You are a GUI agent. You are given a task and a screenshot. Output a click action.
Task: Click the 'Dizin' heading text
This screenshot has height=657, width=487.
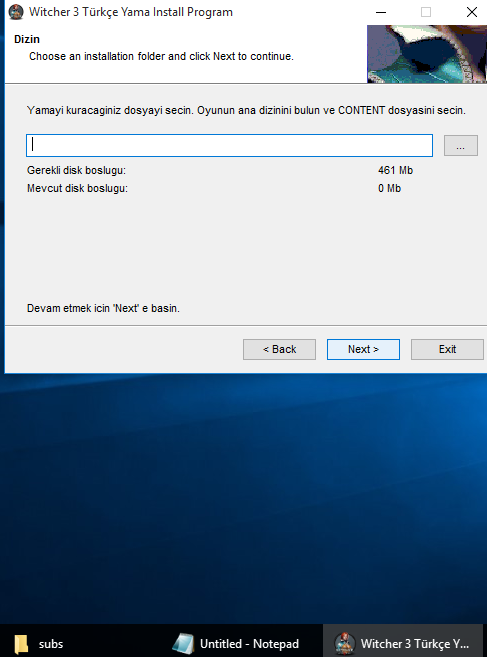coord(27,39)
